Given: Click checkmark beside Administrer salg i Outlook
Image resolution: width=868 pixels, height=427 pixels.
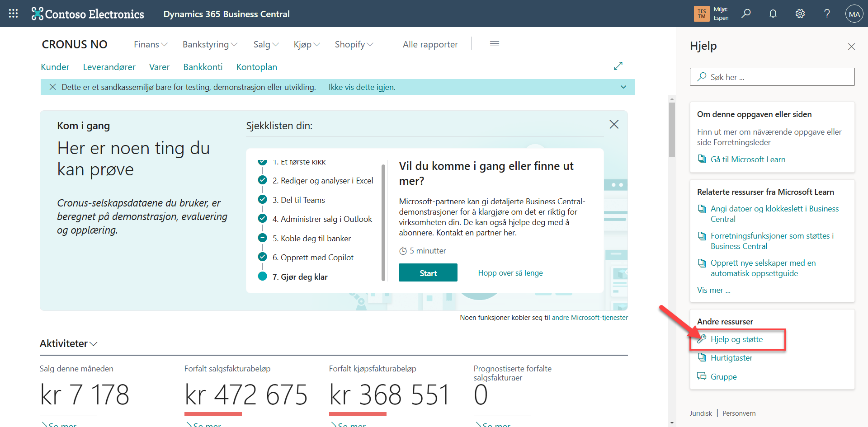Looking at the screenshot, I should click(x=262, y=218).
